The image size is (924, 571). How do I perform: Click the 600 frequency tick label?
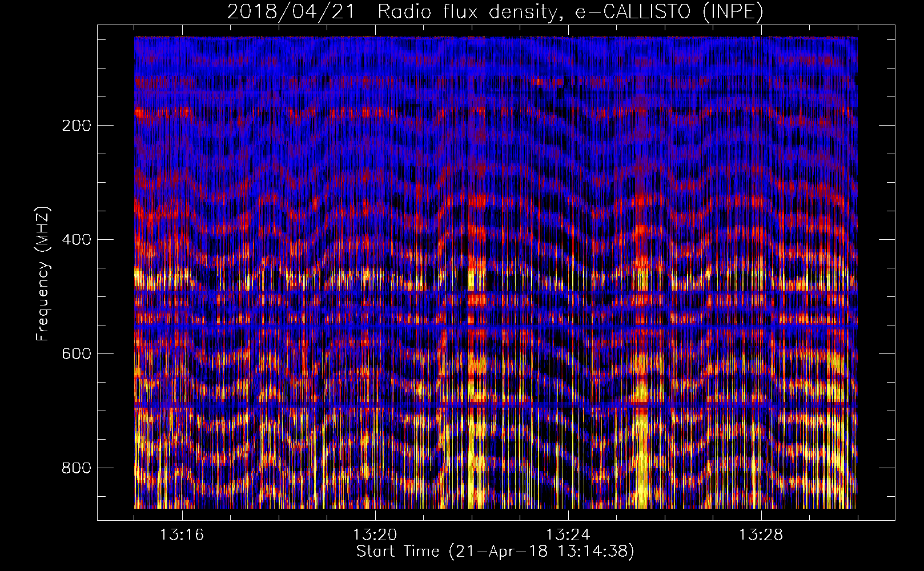click(x=77, y=353)
